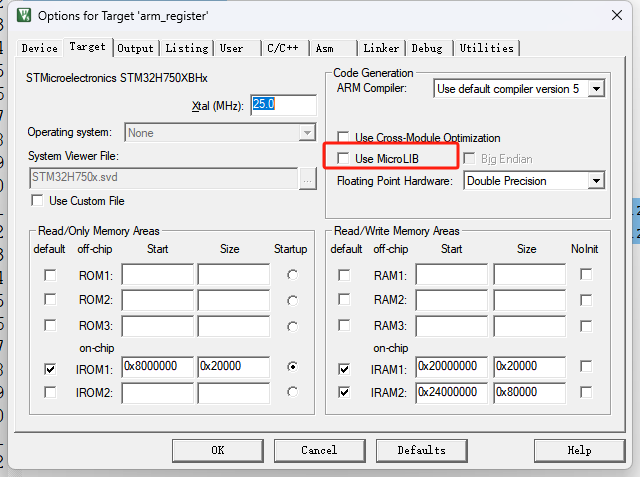Uncheck the IRAM2 default checkbox
This screenshot has height=477, width=640.
(x=344, y=392)
